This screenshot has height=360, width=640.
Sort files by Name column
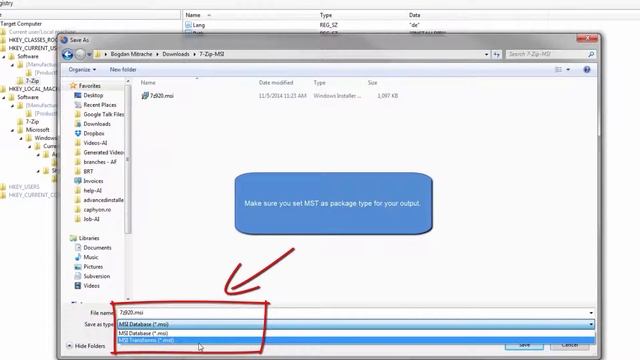coord(148,82)
